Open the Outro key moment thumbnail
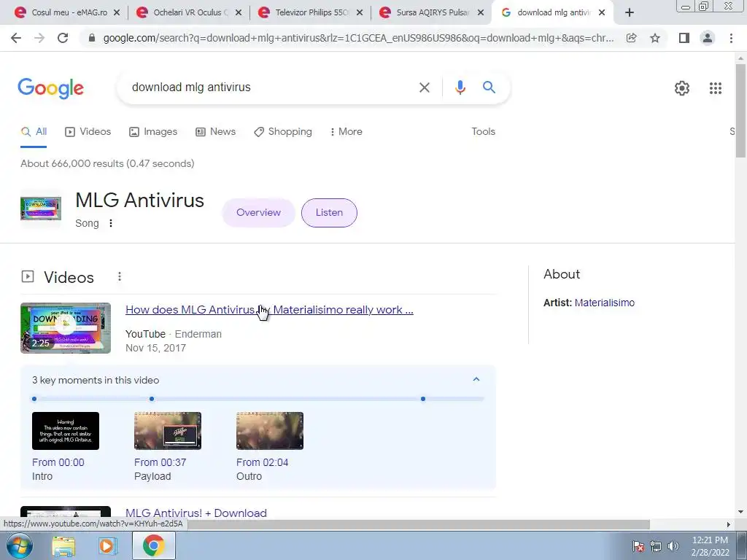This screenshot has width=747, height=560. pyautogui.click(x=270, y=431)
